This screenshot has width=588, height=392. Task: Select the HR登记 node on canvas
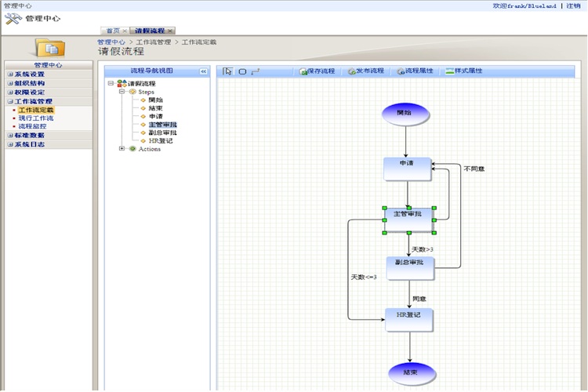[x=408, y=318]
